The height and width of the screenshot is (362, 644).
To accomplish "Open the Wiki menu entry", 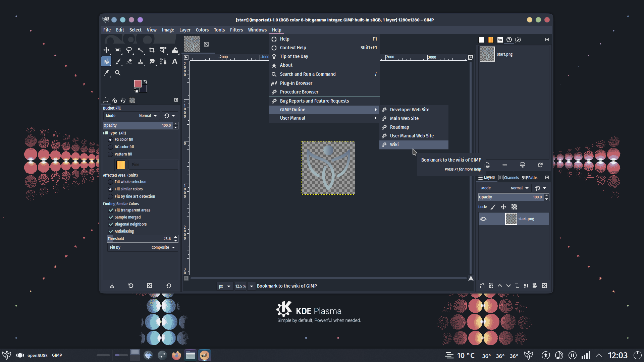I will [414, 144].
